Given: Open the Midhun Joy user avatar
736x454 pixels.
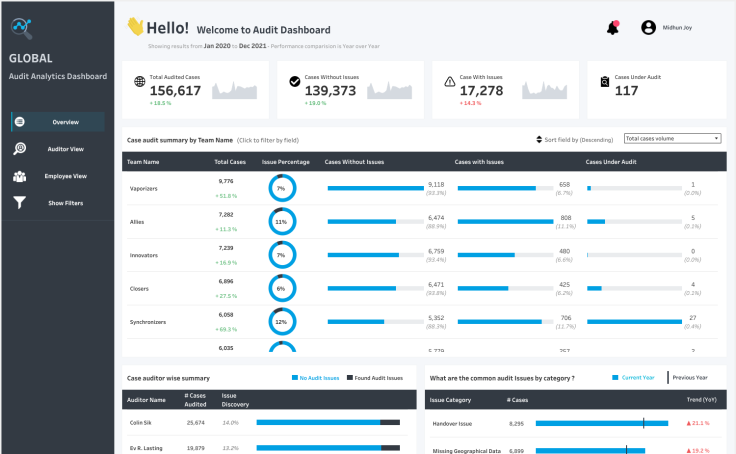Looking at the screenshot, I should point(648,28).
